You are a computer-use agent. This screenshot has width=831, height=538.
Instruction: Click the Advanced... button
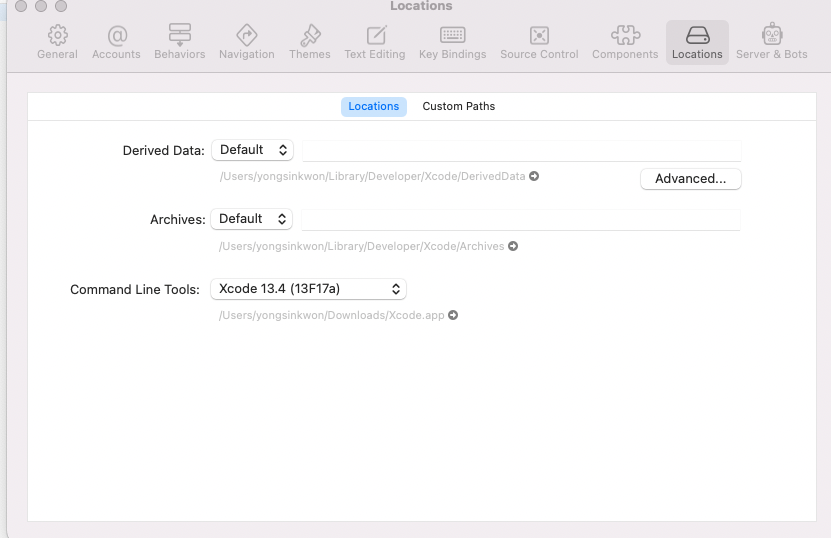(691, 179)
